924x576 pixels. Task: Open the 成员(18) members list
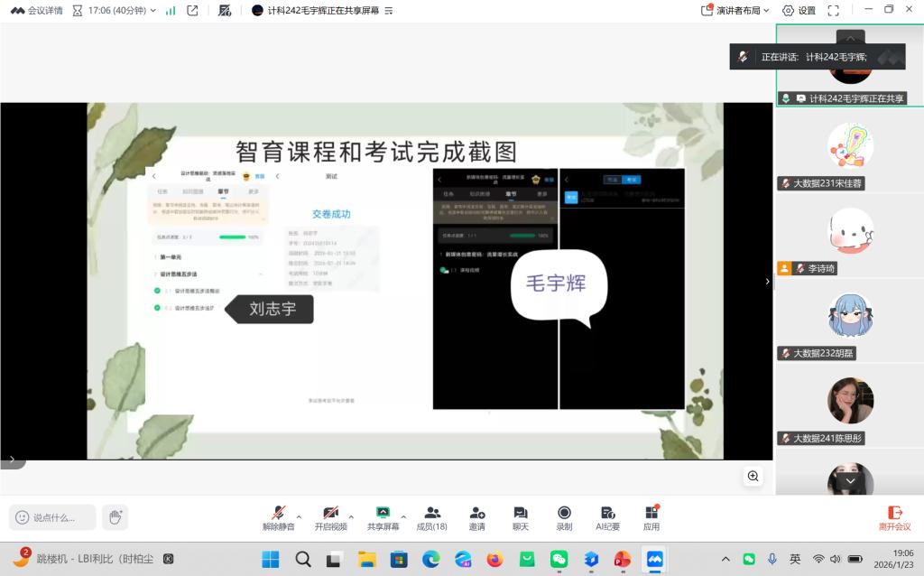(431, 516)
